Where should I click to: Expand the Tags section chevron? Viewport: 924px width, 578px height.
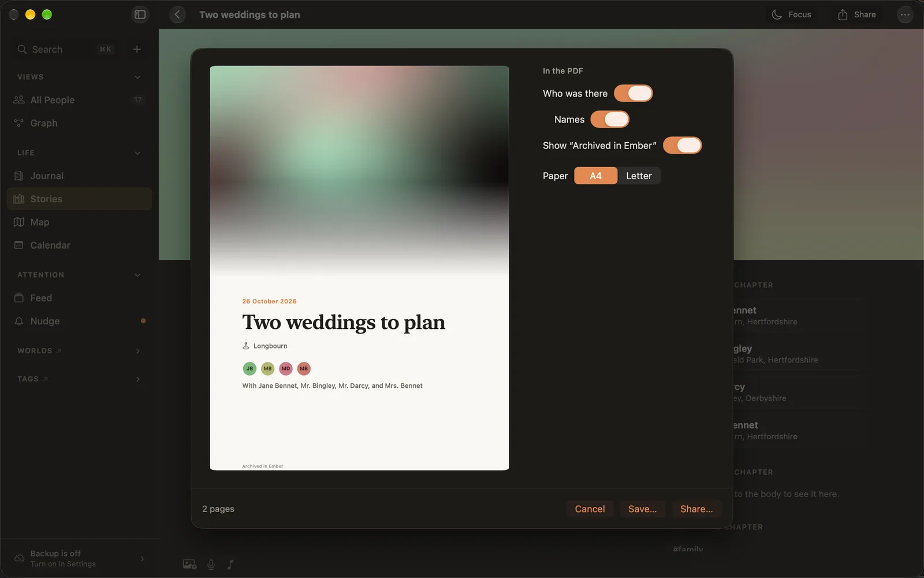pos(137,379)
